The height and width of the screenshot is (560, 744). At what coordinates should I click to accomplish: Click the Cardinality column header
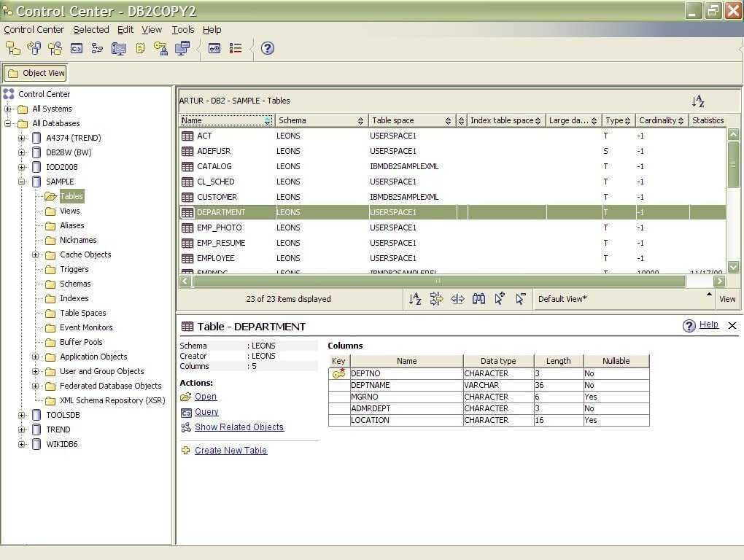[662, 120]
